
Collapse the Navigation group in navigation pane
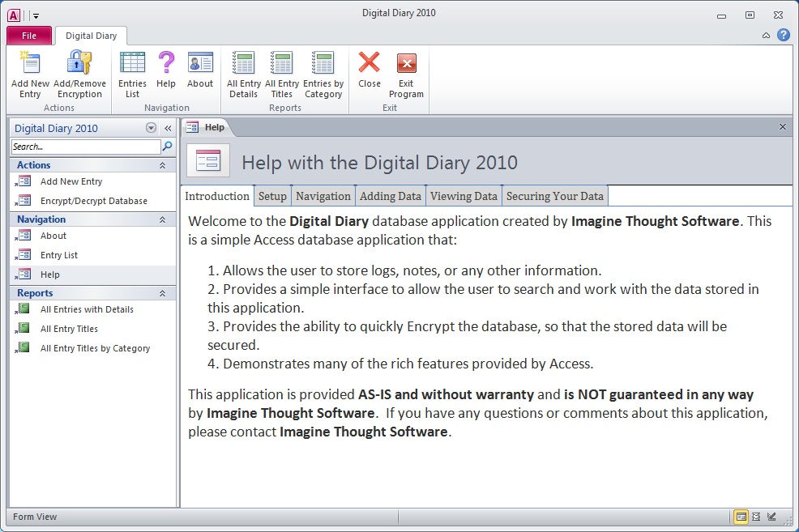pyautogui.click(x=163, y=219)
